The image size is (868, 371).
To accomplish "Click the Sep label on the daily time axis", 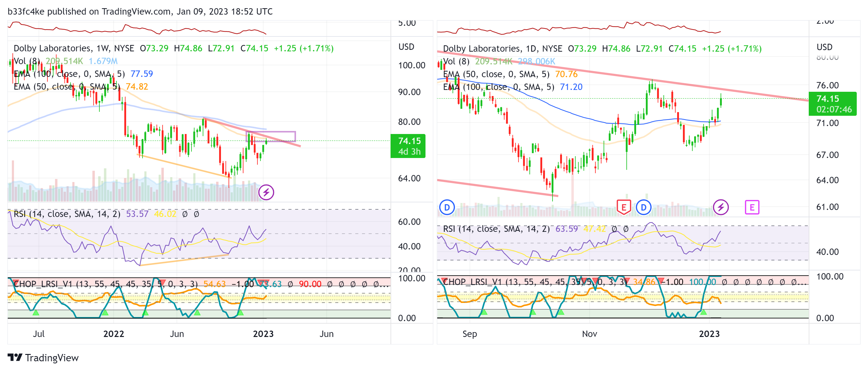I will click(469, 334).
